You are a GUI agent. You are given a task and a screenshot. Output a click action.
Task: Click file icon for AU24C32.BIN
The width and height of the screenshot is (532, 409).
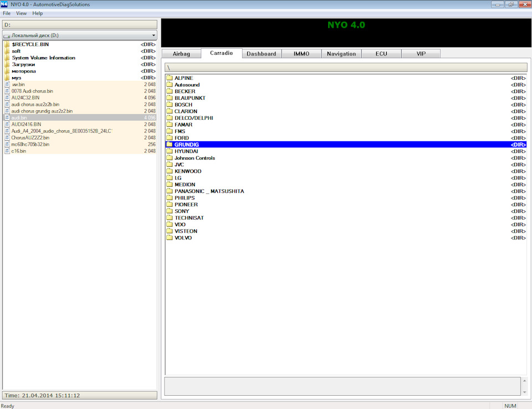click(x=7, y=98)
